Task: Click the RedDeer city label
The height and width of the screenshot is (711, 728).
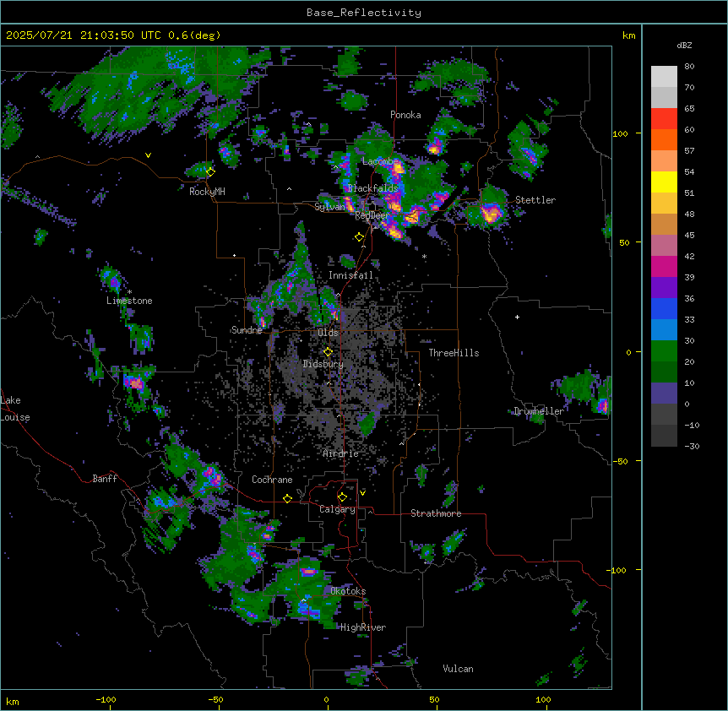Action: (372, 215)
